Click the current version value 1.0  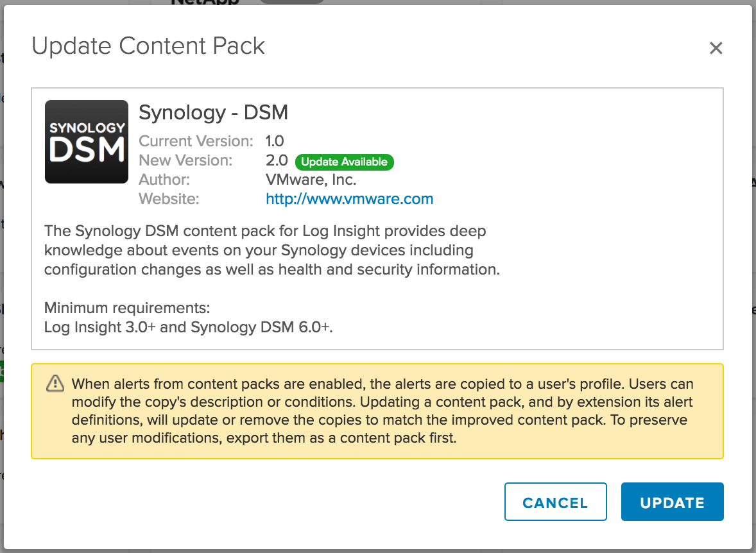tap(275, 141)
